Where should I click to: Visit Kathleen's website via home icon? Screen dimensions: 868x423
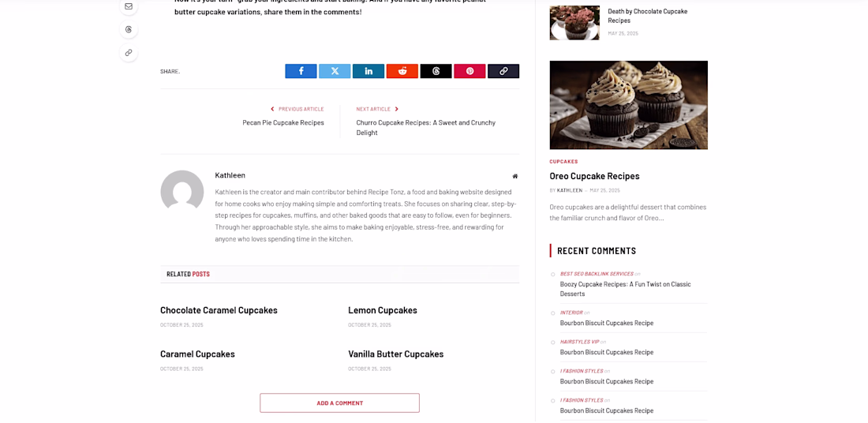click(514, 176)
